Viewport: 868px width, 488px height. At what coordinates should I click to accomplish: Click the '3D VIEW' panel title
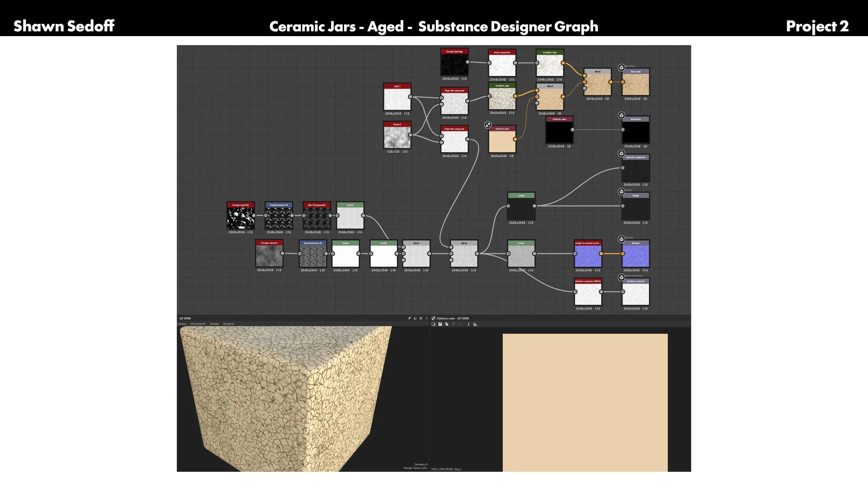click(x=185, y=318)
